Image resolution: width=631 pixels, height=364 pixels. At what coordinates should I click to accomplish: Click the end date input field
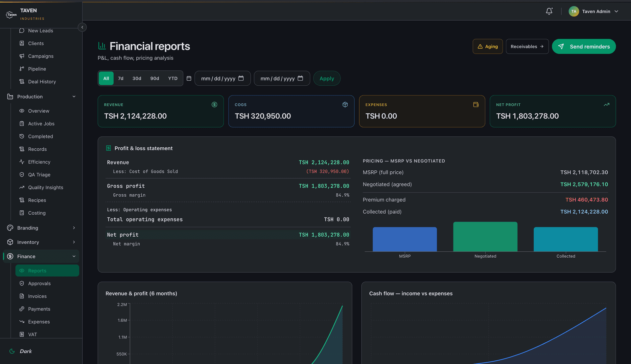(x=278, y=78)
